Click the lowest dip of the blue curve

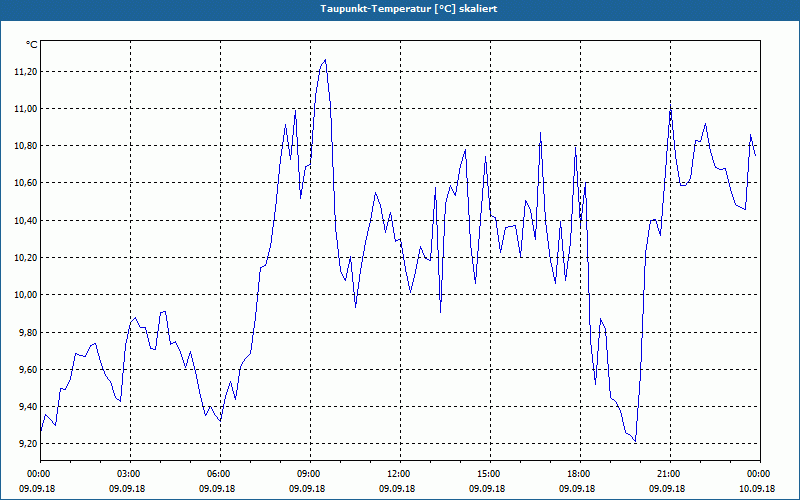click(x=635, y=441)
